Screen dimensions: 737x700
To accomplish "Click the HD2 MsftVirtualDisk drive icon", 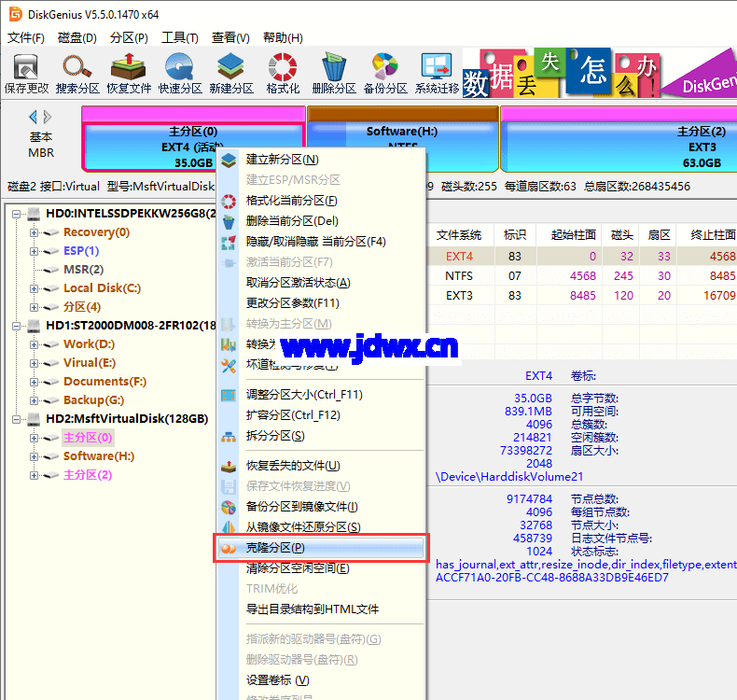I will tap(34, 419).
